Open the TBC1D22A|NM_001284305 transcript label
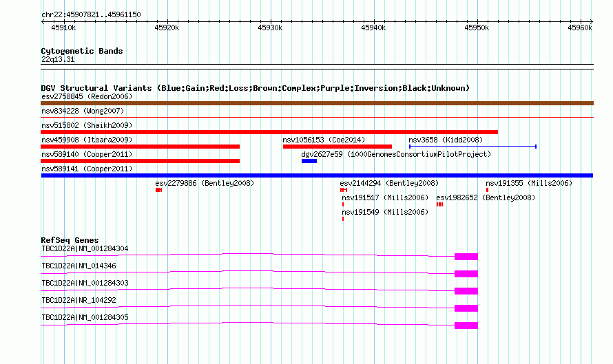This screenshot has height=364, width=613. point(85,317)
